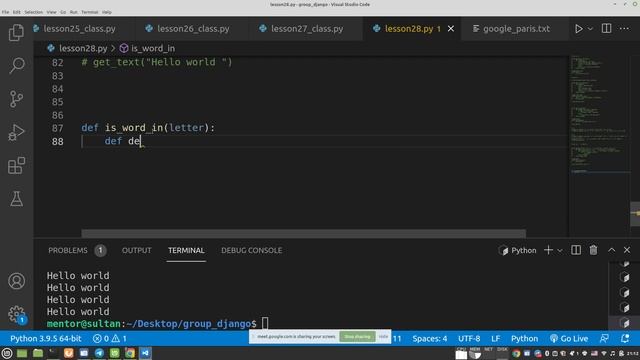The height and width of the screenshot is (360, 640).
Task: Open the DEBUG CONSOLE tab
Action: click(251, 250)
